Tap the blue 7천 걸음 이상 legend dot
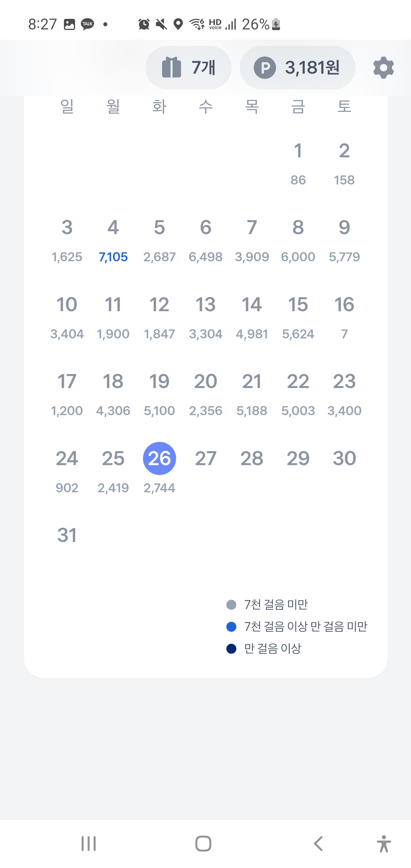Image resolution: width=411 pixels, height=868 pixels. pos(231,627)
